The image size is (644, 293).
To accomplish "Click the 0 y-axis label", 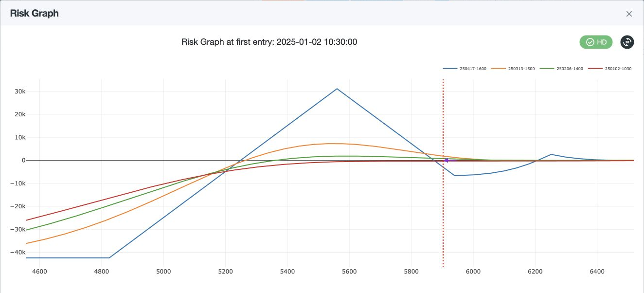I will pyautogui.click(x=24, y=160).
